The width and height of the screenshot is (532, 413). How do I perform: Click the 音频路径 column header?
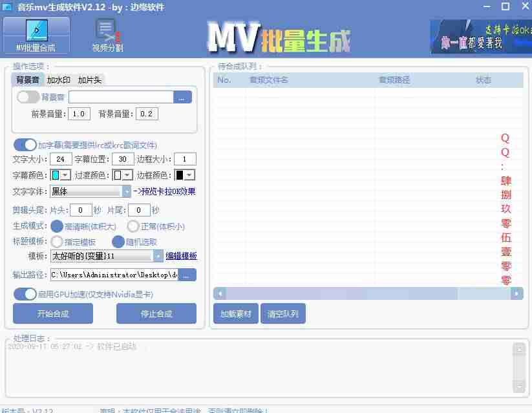[394, 80]
